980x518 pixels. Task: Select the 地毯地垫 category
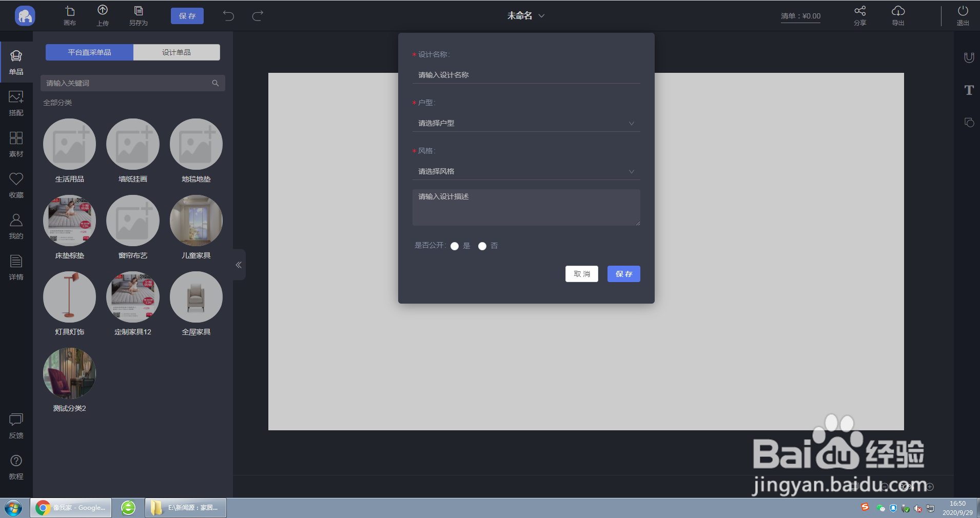pyautogui.click(x=196, y=151)
